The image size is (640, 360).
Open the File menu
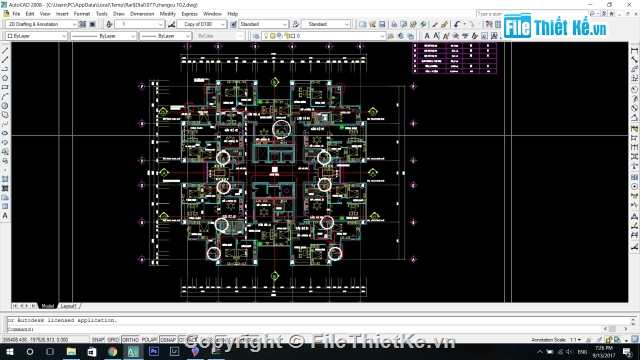pyautogui.click(x=16, y=14)
